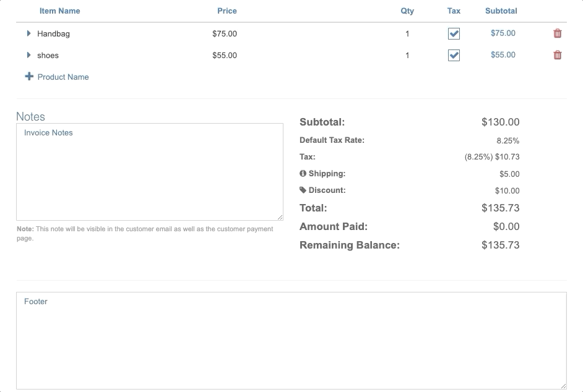Screen dimensions: 583x392
Task: Expand the shoes item row
Action: pyautogui.click(x=28, y=55)
